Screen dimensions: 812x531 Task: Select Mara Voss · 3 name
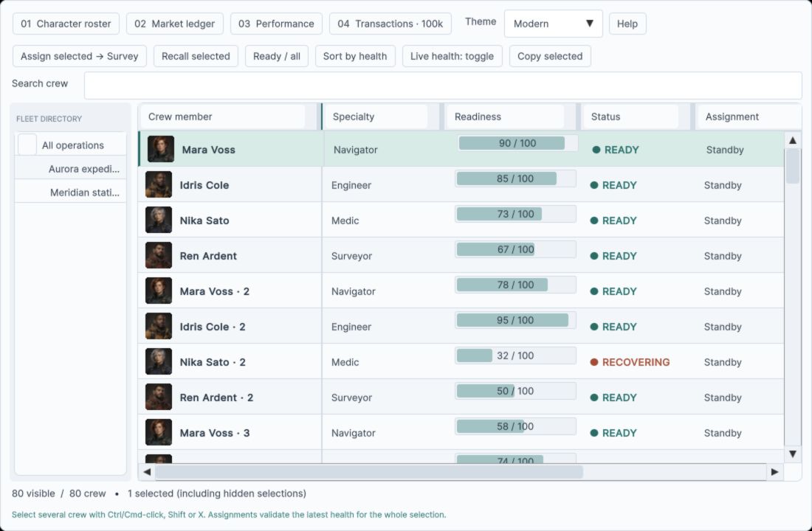[x=214, y=433]
